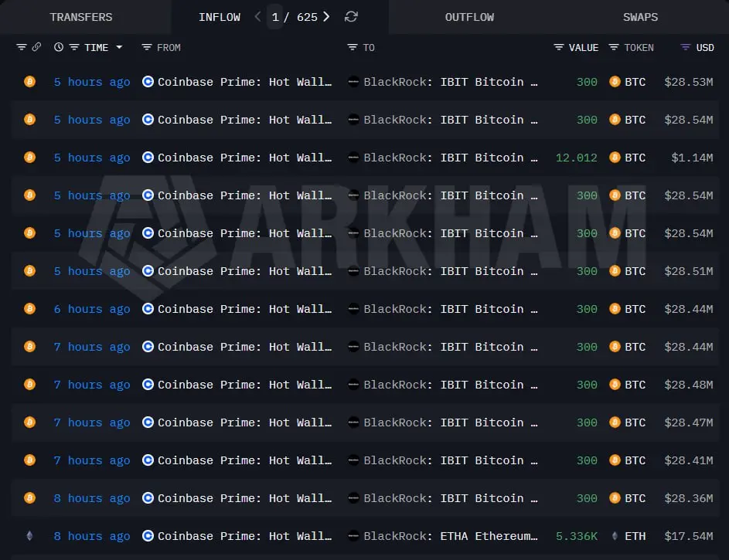Click Bitcoin chain icon in $28.36M row
The width and height of the screenshot is (729, 560).
click(29, 498)
